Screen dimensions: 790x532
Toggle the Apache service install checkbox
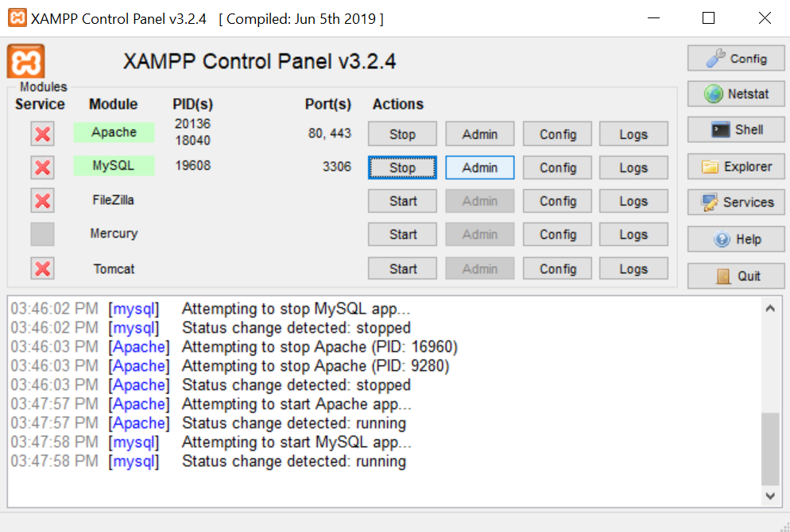tap(43, 134)
